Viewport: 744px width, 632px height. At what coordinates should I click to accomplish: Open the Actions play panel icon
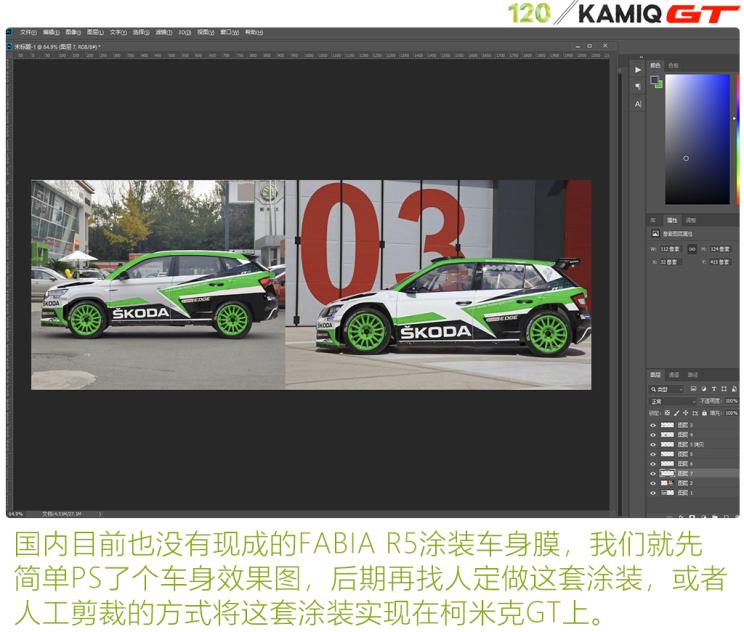click(638, 70)
